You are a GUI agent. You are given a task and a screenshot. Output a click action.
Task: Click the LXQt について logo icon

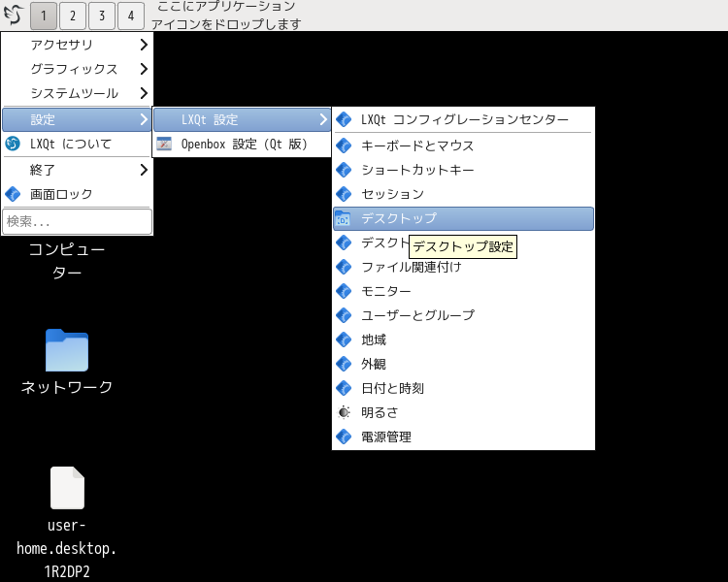coord(13,144)
